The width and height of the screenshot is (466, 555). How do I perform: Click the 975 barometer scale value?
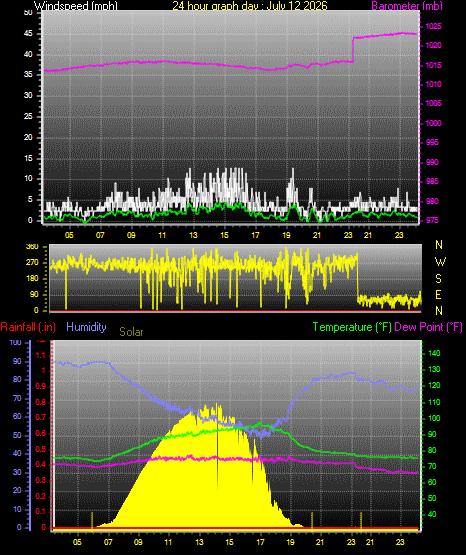pos(432,220)
